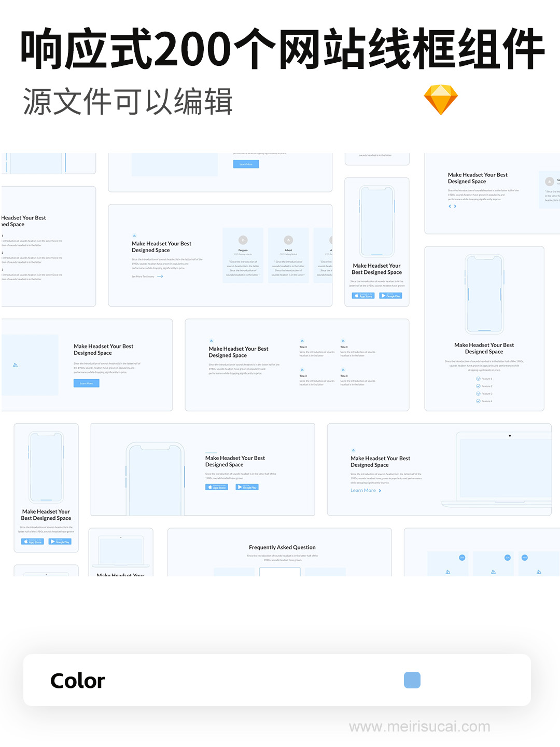Click the Sketch diamond logo icon
This screenshot has height=747, width=560.
coord(440,100)
